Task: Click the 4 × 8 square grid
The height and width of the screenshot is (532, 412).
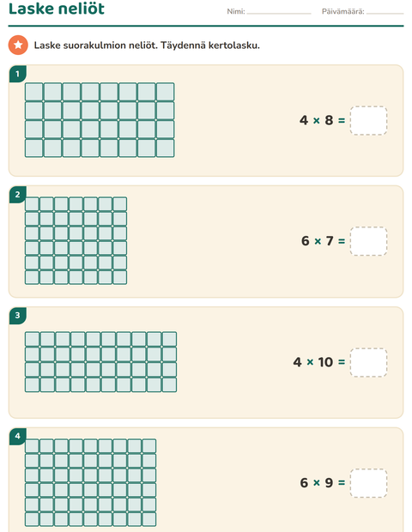Action: (x=100, y=120)
